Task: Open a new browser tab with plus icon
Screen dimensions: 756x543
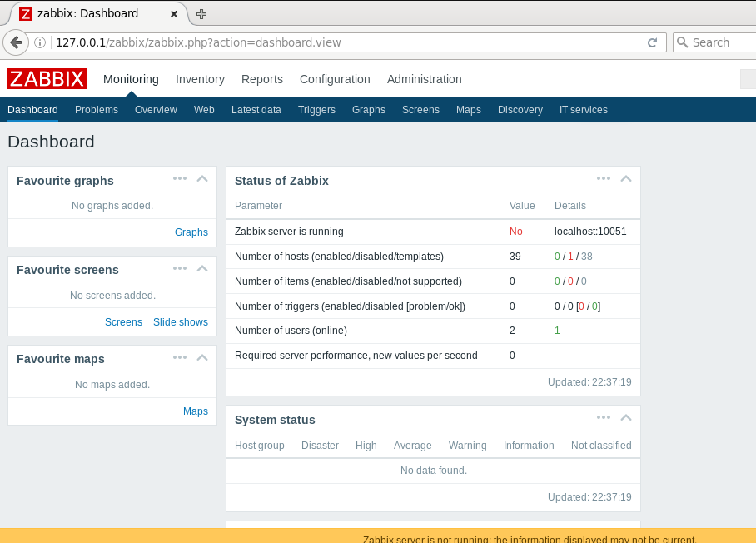Action: (201, 14)
